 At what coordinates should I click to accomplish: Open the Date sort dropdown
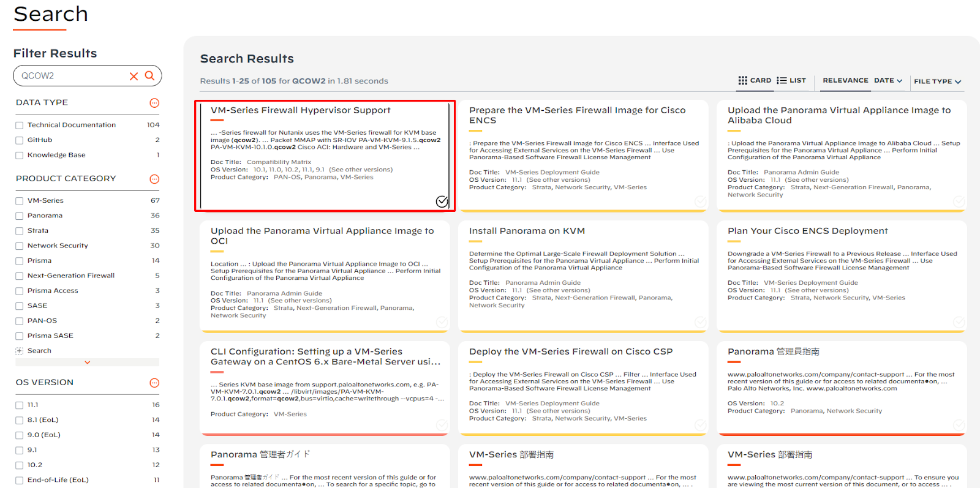click(888, 80)
